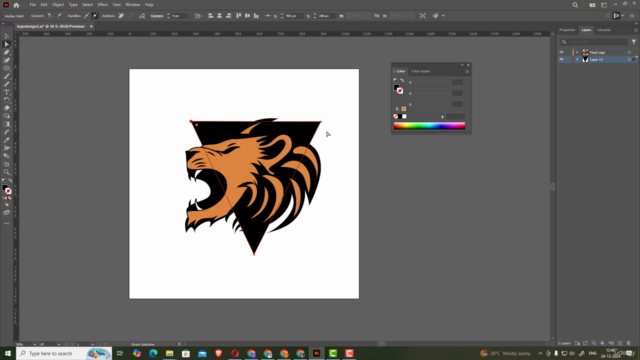Click horizontal align left icon

(x=211, y=16)
